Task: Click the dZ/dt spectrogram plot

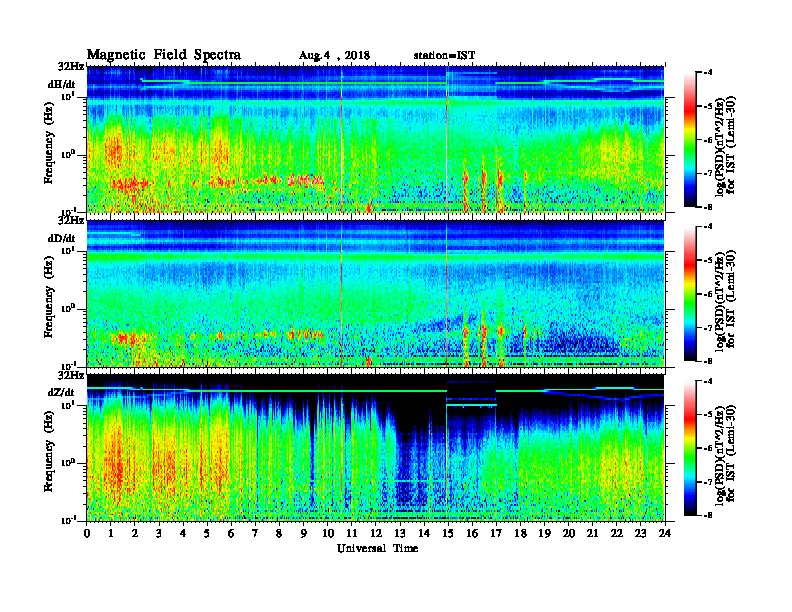Action: click(x=376, y=447)
